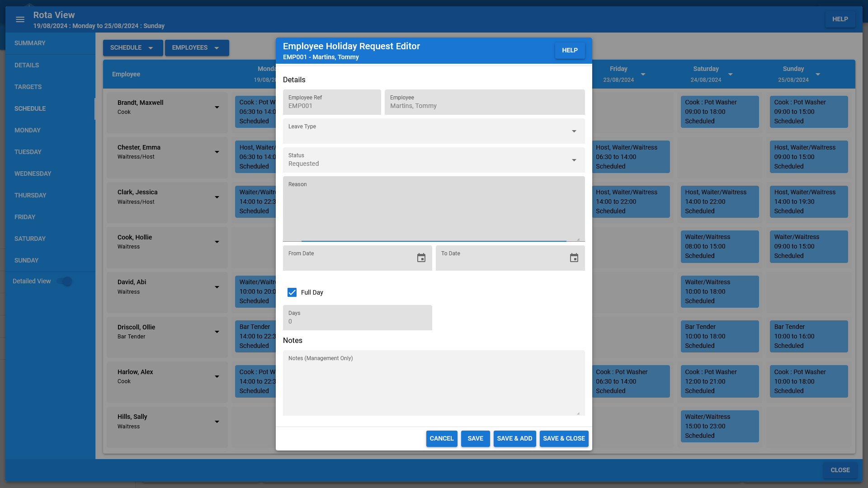
Task: Expand options for Chester, Emma
Action: tap(217, 152)
